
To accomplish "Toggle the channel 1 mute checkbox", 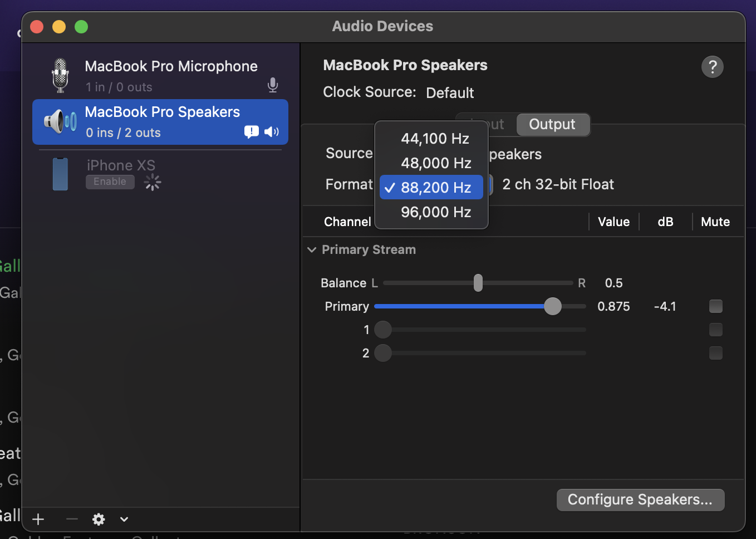I will [x=716, y=330].
